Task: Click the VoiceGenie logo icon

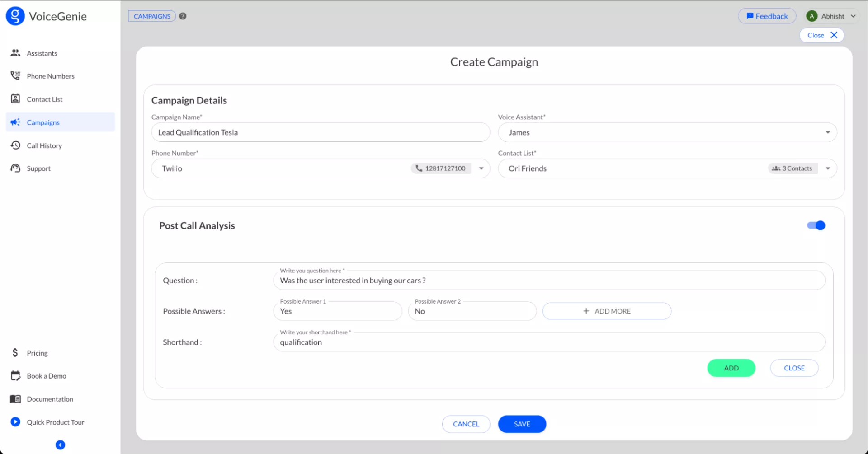Action: click(x=15, y=16)
